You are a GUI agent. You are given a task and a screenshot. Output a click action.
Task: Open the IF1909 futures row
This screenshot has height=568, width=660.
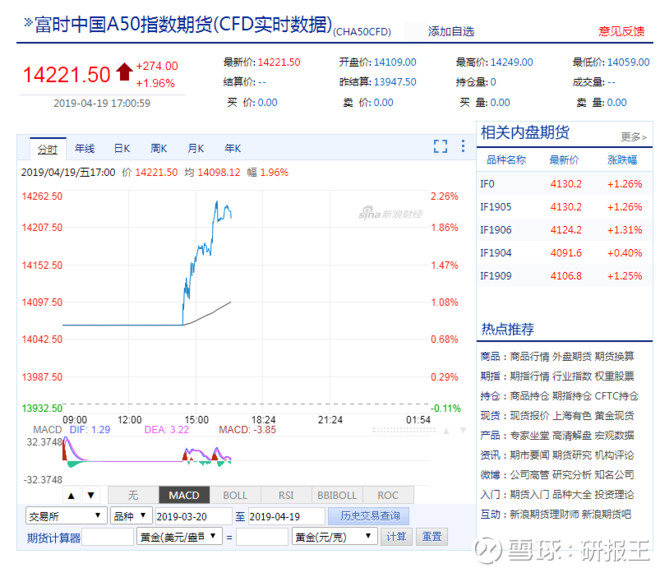[x=564, y=276]
